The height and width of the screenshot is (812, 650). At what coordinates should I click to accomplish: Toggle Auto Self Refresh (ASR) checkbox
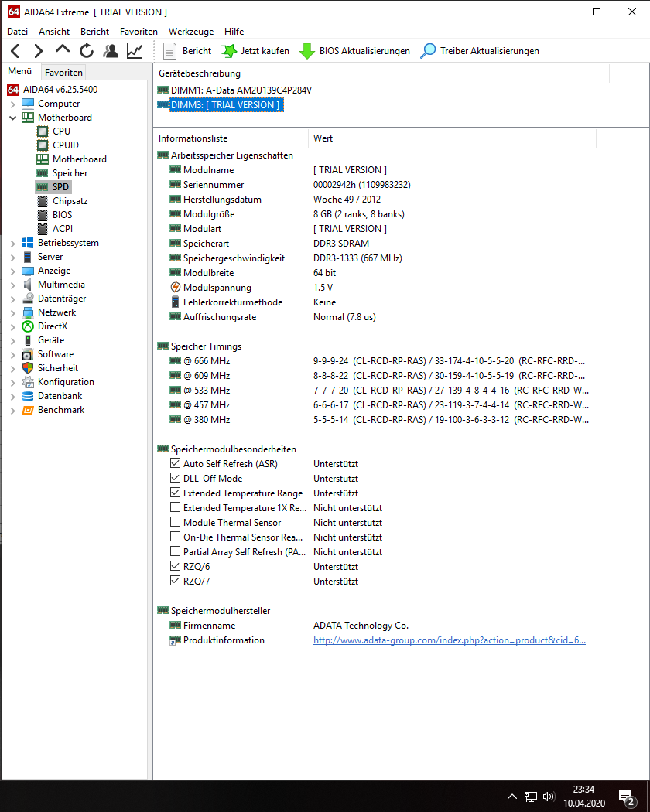(x=175, y=463)
